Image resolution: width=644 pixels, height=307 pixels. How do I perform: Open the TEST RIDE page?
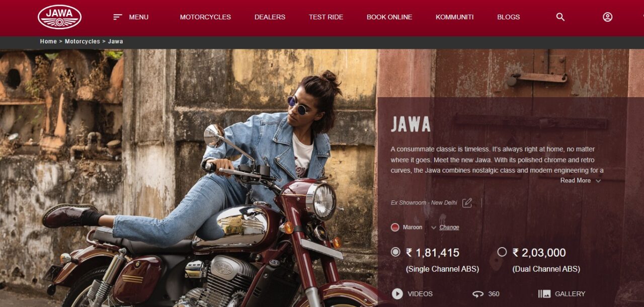pos(326,17)
